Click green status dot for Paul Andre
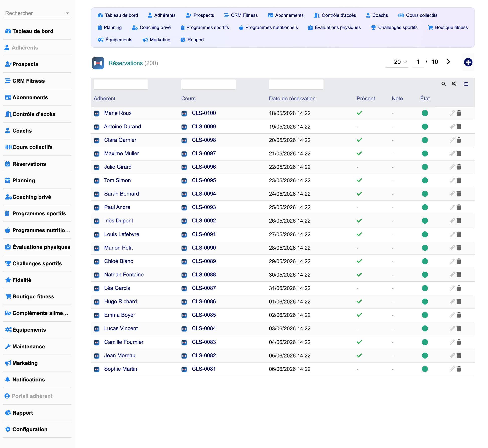Screen dimensions: 488x448 (x=425, y=207)
